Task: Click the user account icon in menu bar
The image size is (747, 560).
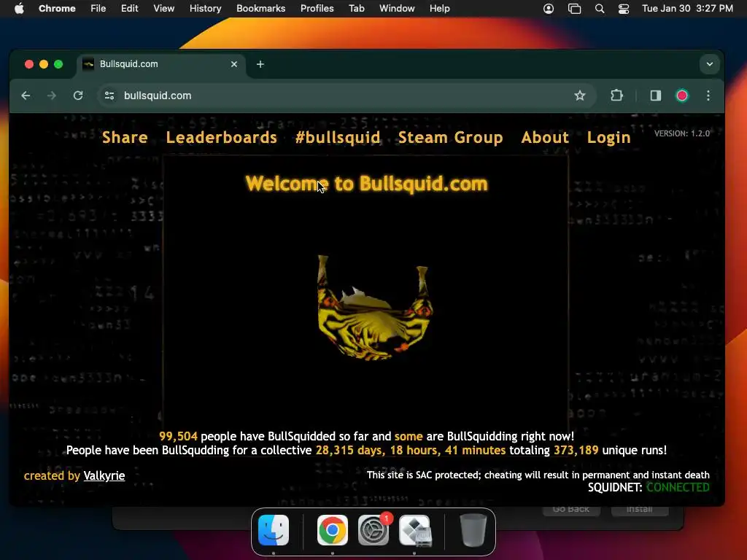Action: (x=549, y=9)
